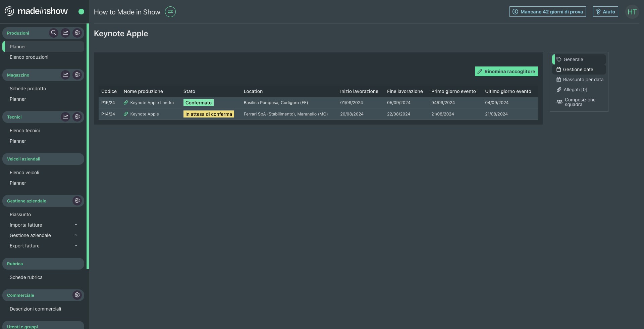Click the code P14/24
This screenshot has height=329, width=644.
pos(108,114)
